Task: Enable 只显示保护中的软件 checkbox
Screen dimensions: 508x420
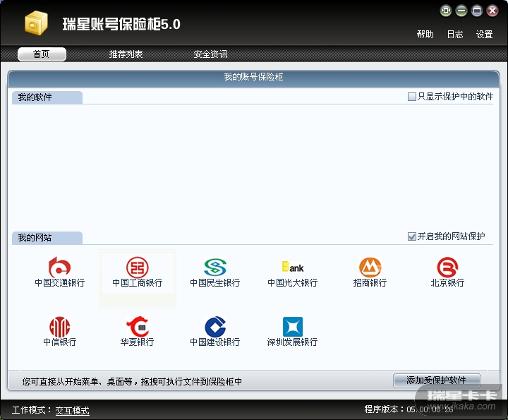Action: pos(412,97)
